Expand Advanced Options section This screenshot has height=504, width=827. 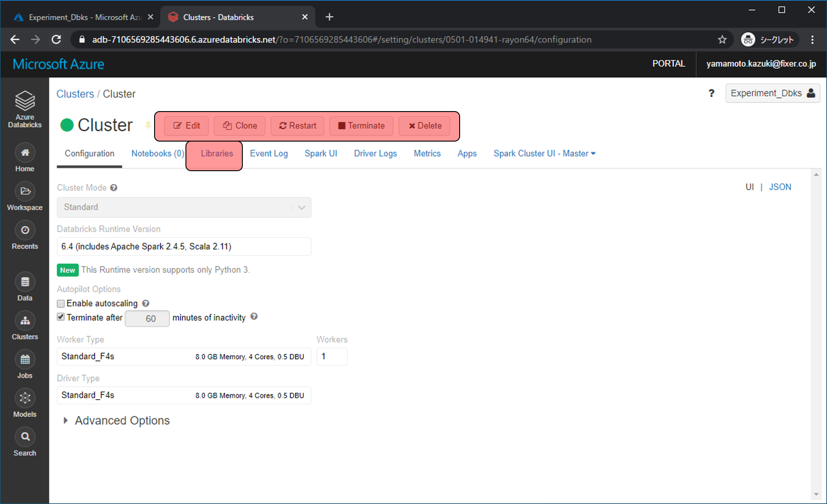click(x=116, y=420)
